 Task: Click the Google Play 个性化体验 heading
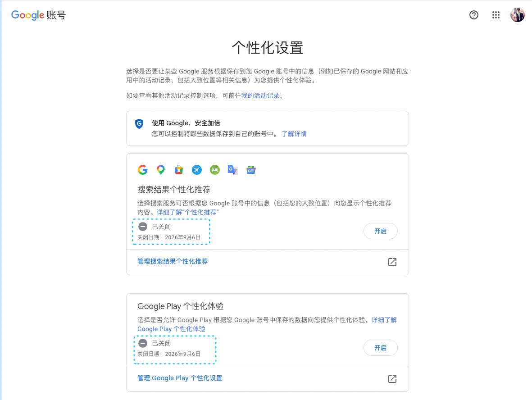coord(181,306)
